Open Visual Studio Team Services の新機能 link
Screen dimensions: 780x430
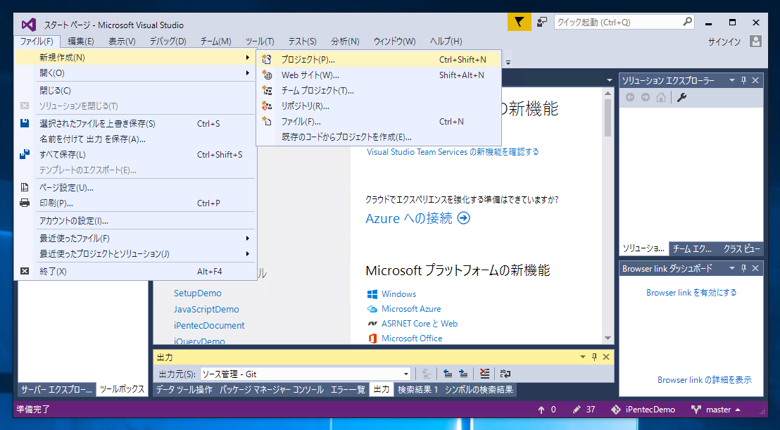point(453,152)
